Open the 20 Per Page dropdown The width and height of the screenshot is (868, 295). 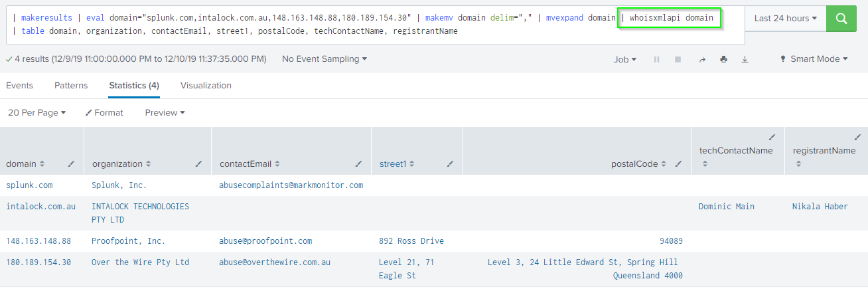[37, 113]
